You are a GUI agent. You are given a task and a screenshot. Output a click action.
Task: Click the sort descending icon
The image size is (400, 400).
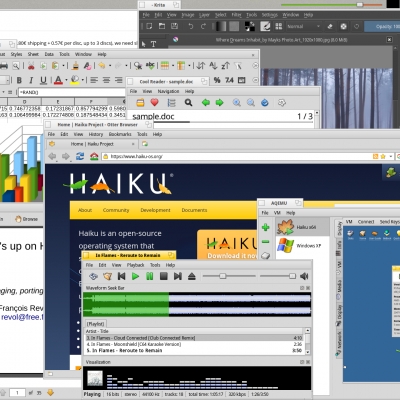pos(225,66)
